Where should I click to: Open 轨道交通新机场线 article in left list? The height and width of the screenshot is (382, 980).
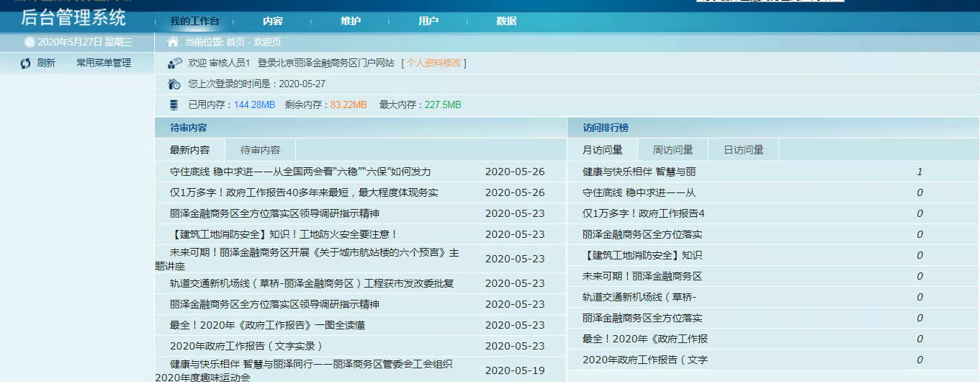tap(312, 283)
